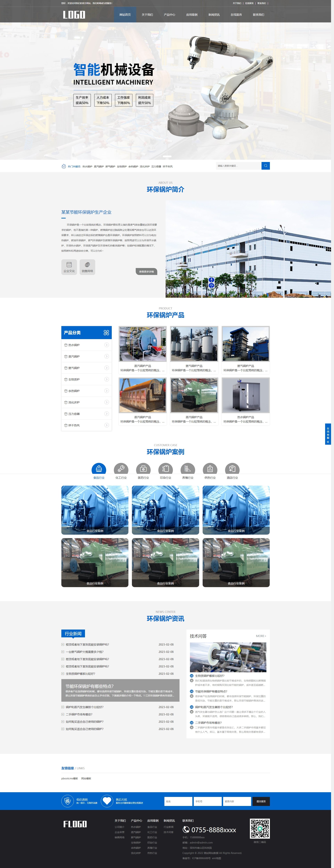Open the 产品中心 navigation menu
Screen dimensions: 334x868
coord(169,14)
